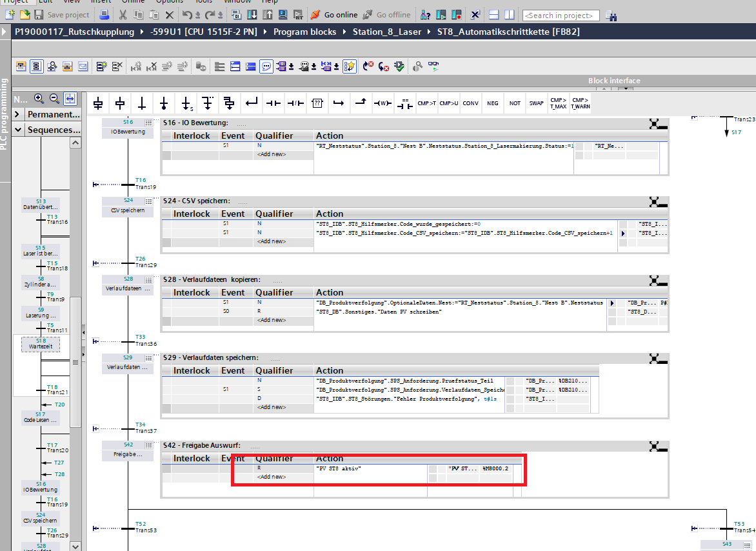
Task: Open the PLC programming side tab
Action: click(x=5, y=114)
